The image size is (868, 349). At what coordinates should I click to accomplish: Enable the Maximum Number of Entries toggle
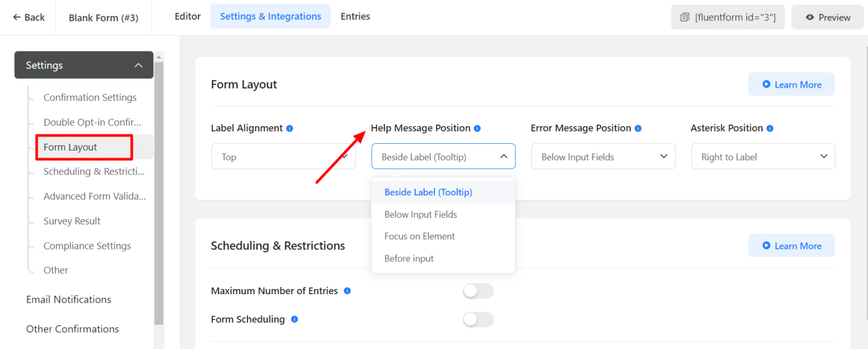coord(478,291)
